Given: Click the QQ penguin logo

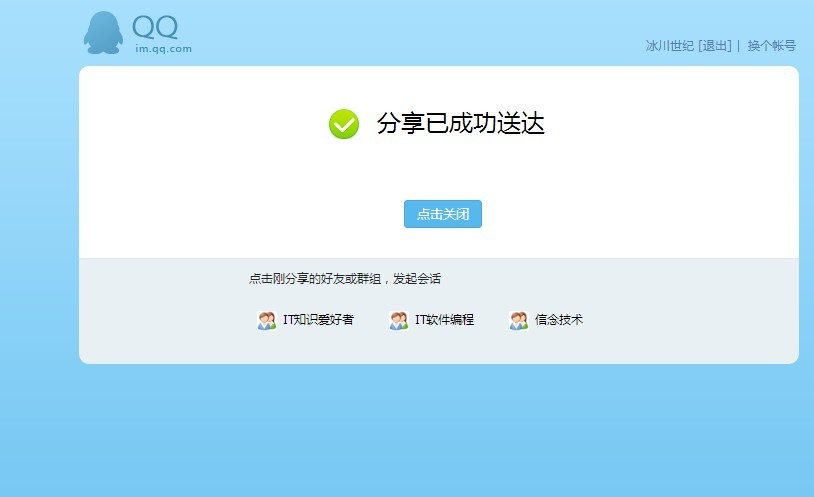Looking at the screenshot, I should point(102,33).
